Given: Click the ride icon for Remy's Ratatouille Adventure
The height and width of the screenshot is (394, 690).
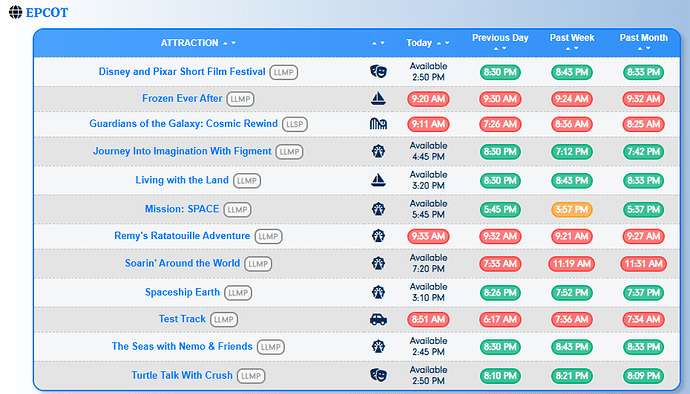Looking at the screenshot, I should 378,236.
